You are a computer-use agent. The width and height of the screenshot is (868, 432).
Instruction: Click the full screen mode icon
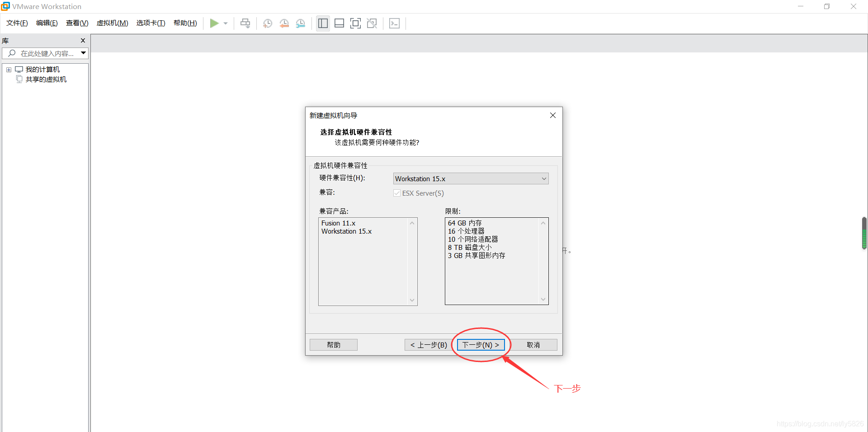pyautogui.click(x=356, y=23)
